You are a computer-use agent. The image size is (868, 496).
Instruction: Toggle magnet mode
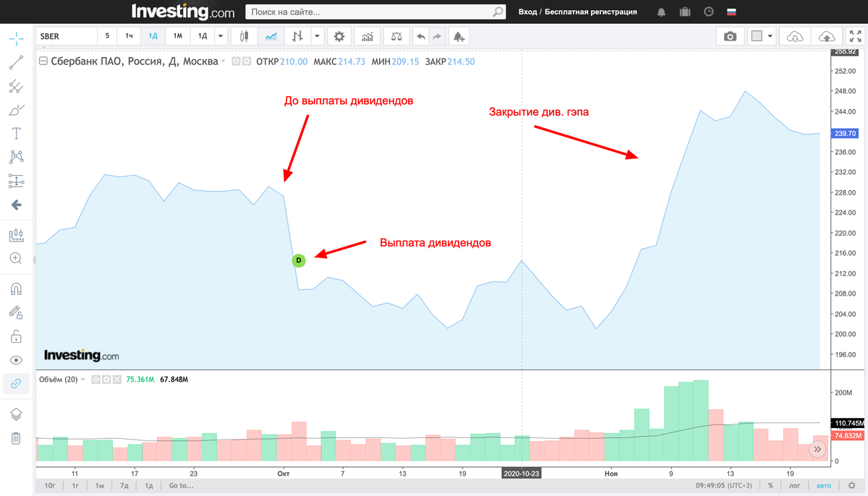coord(16,289)
